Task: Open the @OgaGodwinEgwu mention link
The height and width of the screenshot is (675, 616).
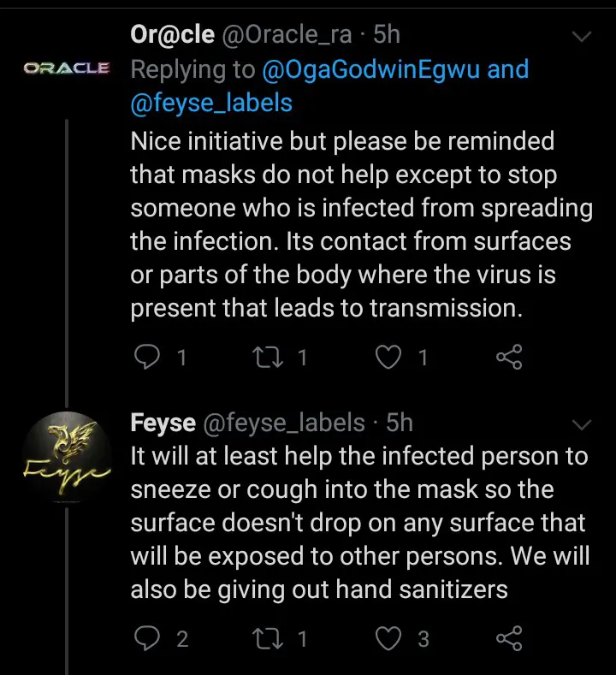Action: pyautogui.click(x=370, y=69)
